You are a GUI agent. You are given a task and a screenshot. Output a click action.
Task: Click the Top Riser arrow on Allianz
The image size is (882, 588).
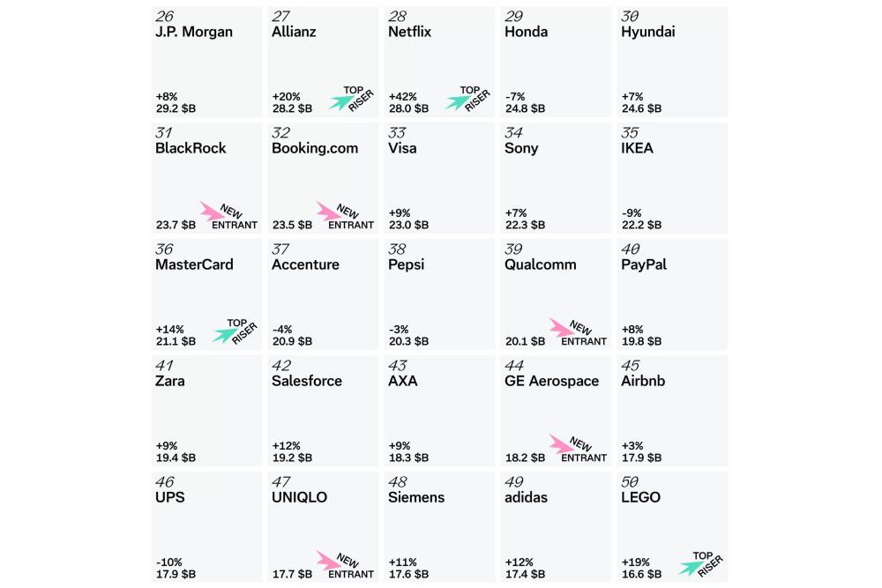340,102
